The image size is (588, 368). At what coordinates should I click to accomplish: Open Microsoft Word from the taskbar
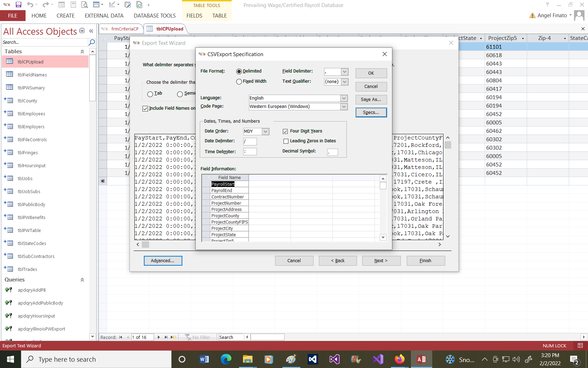[x=204, y=359]
